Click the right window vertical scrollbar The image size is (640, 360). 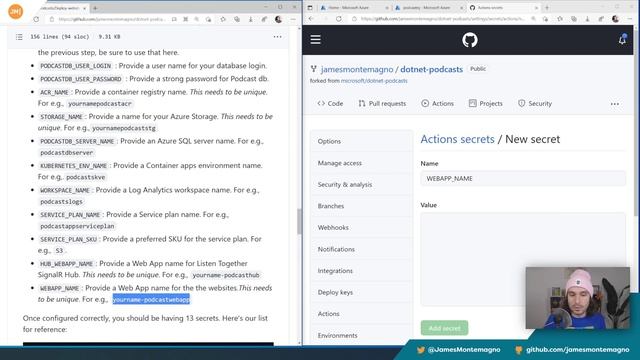(x=637, y=122)
